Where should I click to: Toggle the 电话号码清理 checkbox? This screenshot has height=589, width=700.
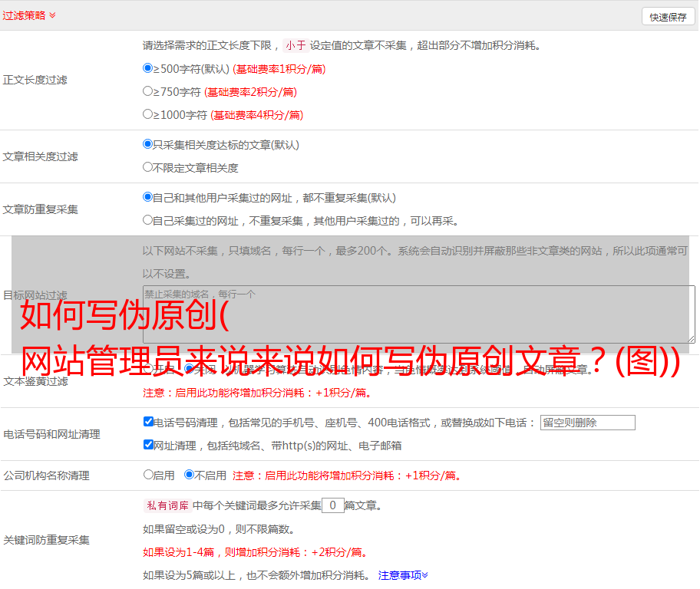tap(148, 422)
